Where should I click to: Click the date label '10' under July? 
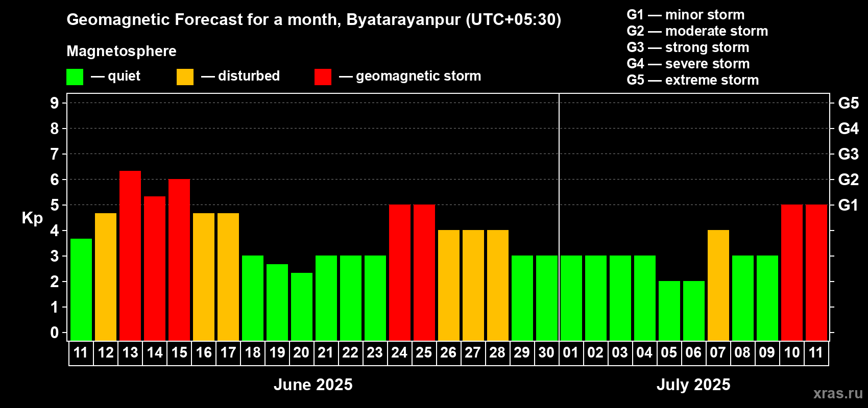[x=792, y=353]
